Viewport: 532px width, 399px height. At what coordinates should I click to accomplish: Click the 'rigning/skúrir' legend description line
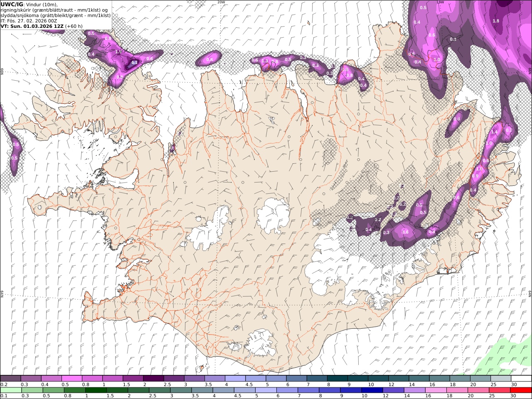point(54,10)
